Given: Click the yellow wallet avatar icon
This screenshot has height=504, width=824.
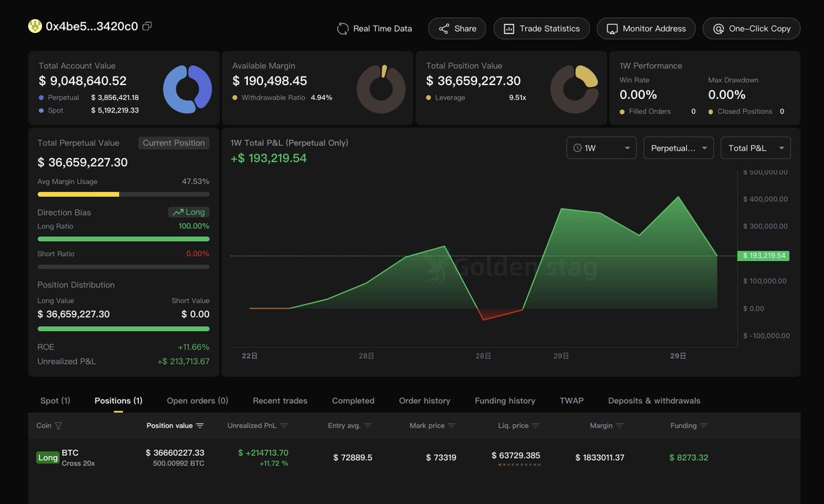Looking at the screenshot, I should pos(35,26).
